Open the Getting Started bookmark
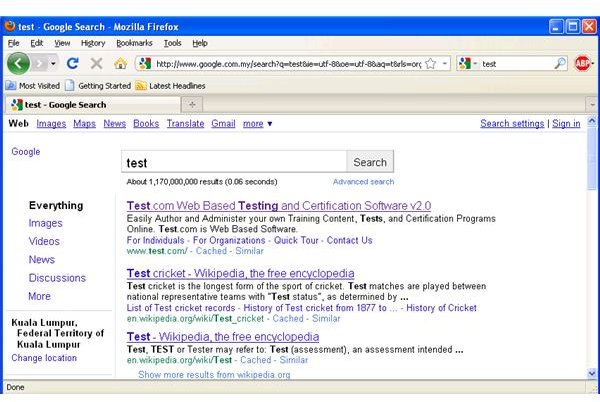The width and height of the screenshot is (600, 402). click(x=98, y=86)
